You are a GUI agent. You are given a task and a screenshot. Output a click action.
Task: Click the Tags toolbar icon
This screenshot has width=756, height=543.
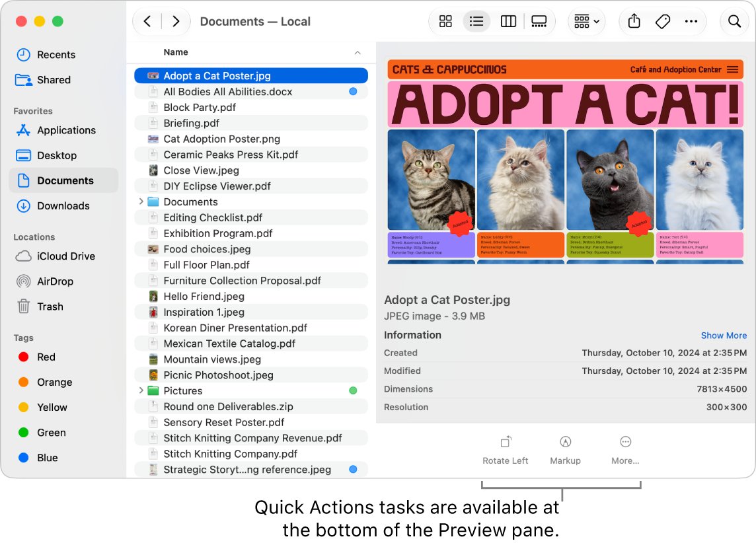(662, 21)
